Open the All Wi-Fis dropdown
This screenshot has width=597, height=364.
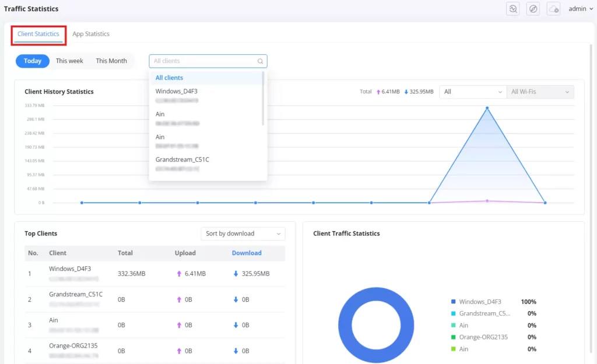(x=540, y=92)
